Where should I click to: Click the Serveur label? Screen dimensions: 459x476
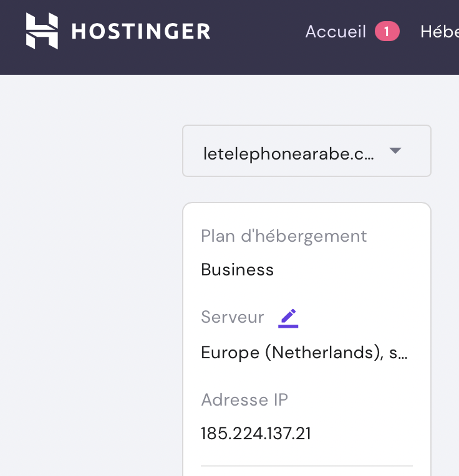pos(233,317)
